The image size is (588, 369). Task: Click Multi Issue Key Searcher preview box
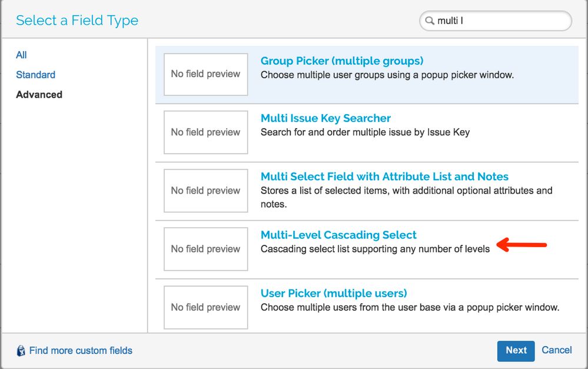(205, 132)
